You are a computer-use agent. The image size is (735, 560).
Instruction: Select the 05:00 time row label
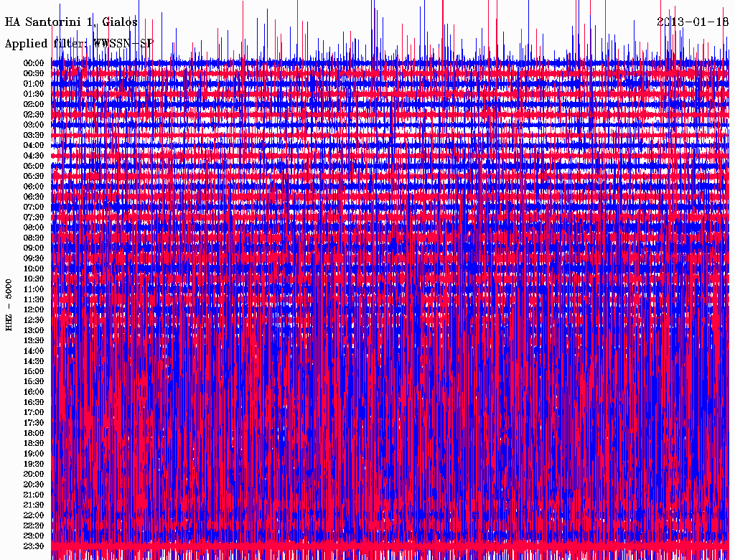coord(34,166)
